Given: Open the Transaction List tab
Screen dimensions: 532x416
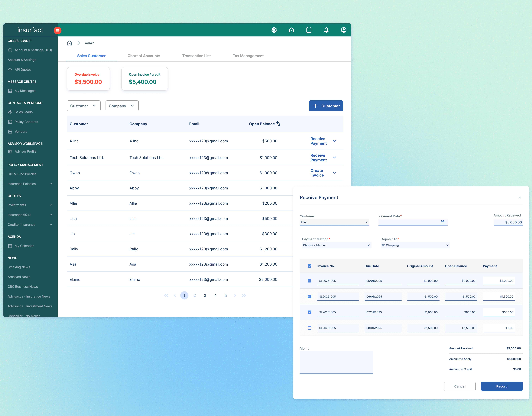Looking at the screenshot, I should coord(196,56).
